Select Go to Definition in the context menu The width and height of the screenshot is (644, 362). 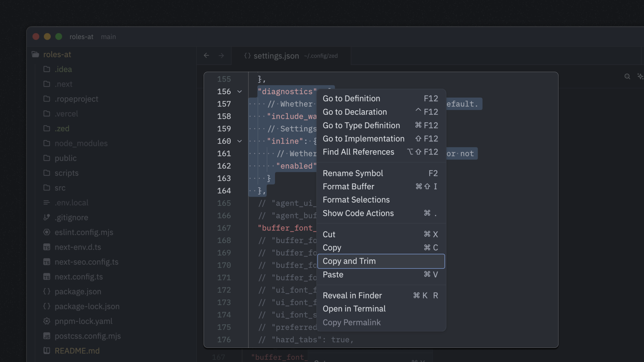(351, 98)
